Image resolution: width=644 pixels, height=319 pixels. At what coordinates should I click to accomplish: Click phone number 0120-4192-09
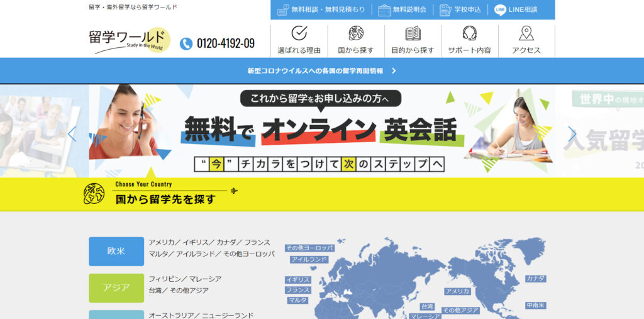(226, 43)
